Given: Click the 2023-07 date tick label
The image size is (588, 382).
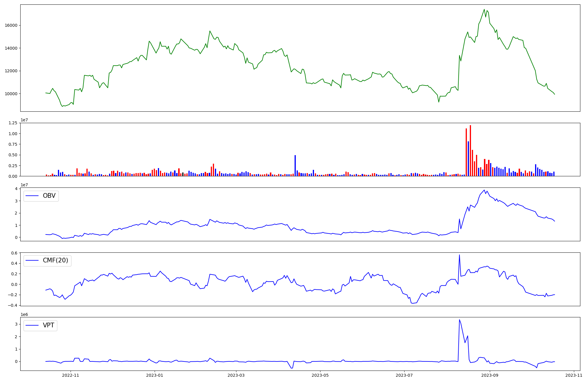Looking at the screenshot, I should click(x=404, y=375).
